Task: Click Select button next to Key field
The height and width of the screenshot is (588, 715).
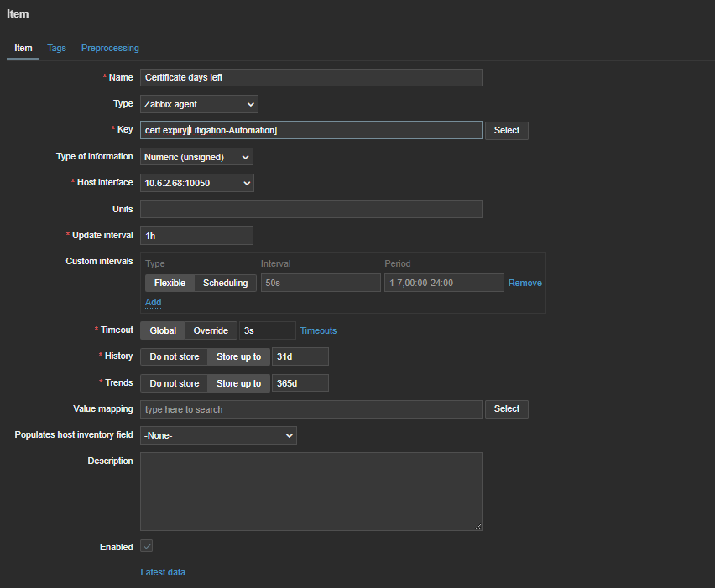Action: click(x=506, y=130)
